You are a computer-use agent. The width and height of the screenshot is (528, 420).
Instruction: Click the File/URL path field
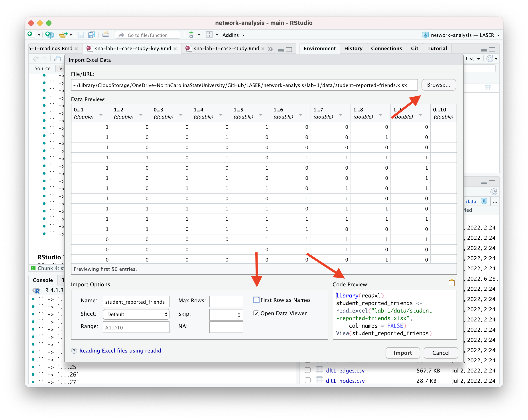point(244,85)
